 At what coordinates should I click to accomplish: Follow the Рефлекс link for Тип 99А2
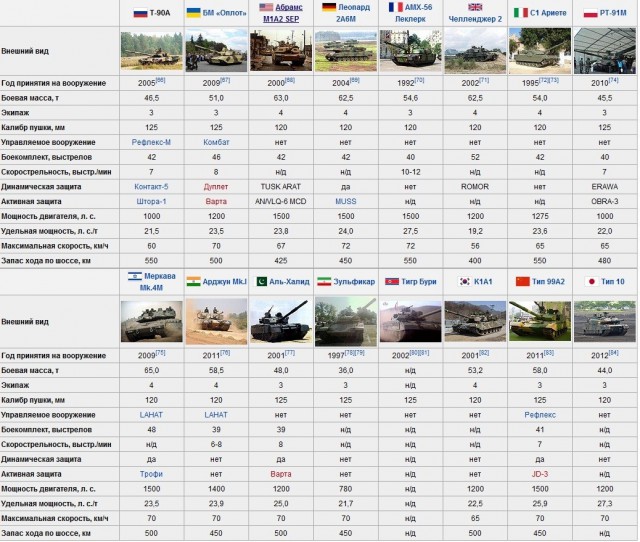click(540, 415)
